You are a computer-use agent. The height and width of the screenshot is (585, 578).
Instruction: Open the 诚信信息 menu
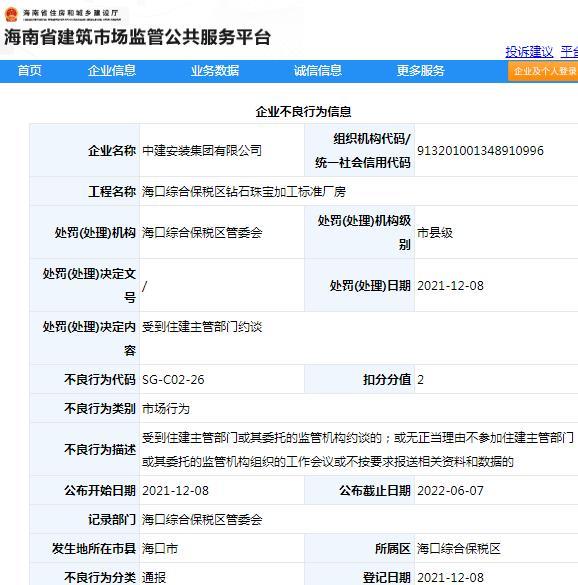[318, 71]
